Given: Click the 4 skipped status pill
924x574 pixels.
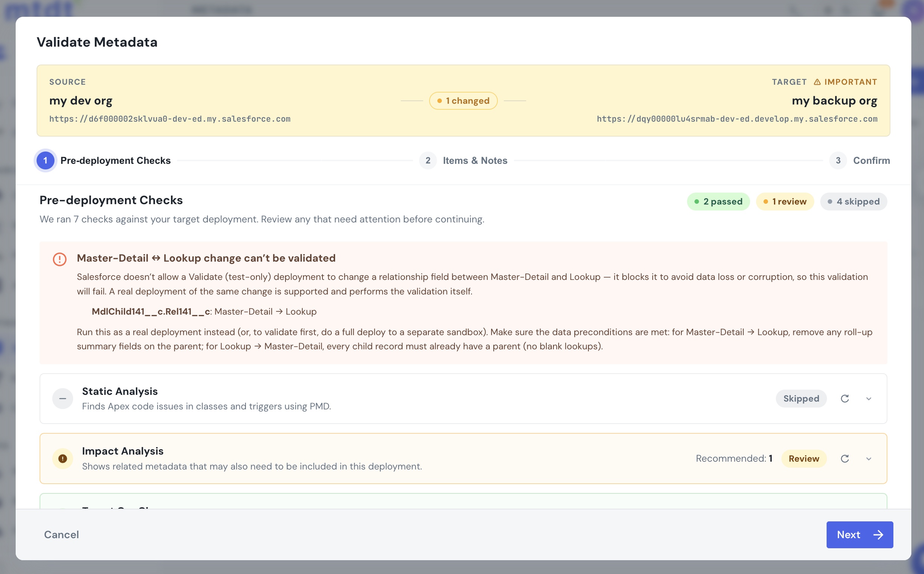Looking at the screenshot, I should (x=853, y=202).
